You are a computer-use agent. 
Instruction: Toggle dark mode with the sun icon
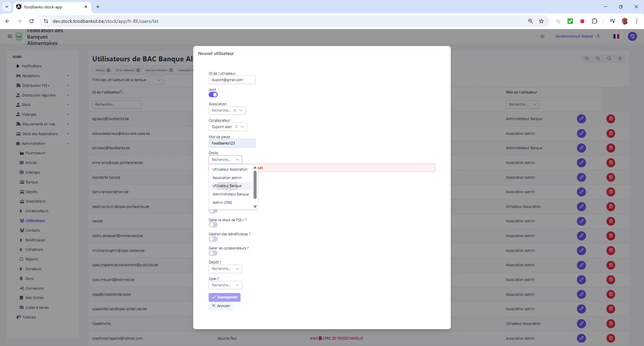tap(543, 36)
